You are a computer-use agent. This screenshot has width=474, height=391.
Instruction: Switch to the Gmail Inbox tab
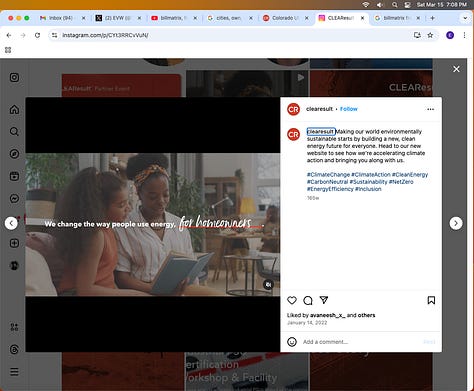[x=62, y=18]
